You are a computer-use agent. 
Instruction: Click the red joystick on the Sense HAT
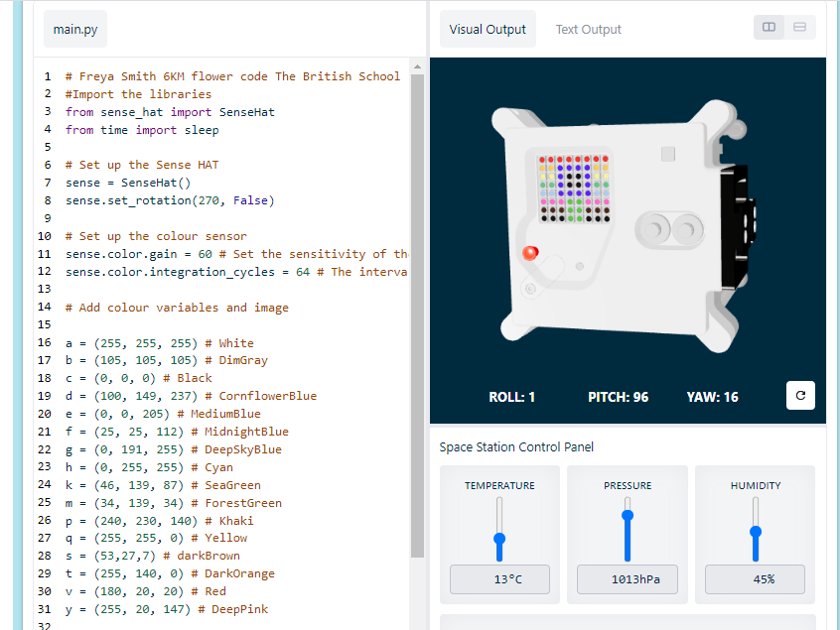pos(530,253)
